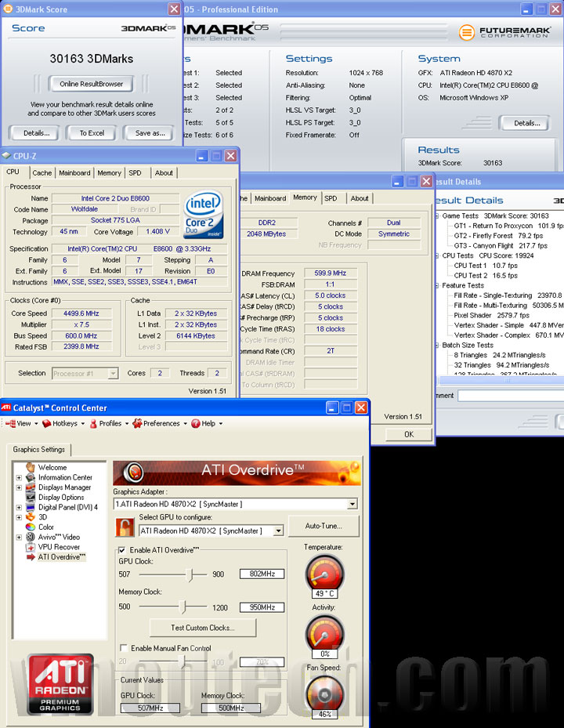Viewport: 564px width, 728px height.
Task: Expand the Information Center tree node
Action: click(19, 477)
